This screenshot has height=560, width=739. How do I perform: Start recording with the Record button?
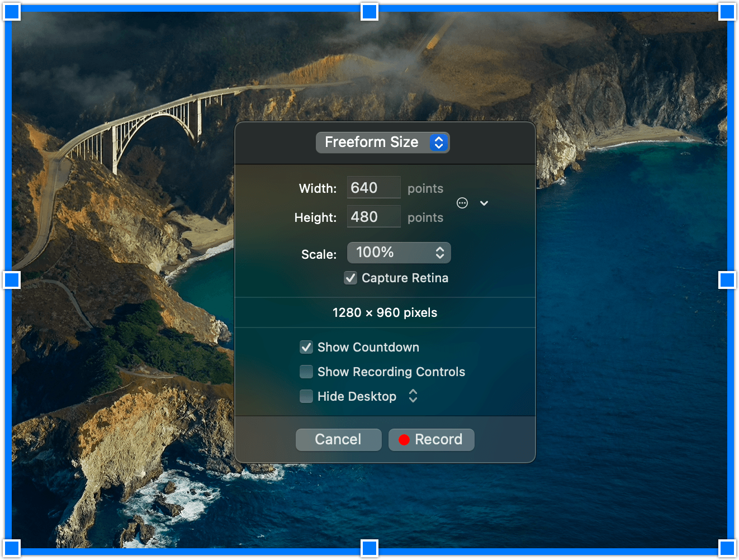pyautogui.click(x=432, y=439)
